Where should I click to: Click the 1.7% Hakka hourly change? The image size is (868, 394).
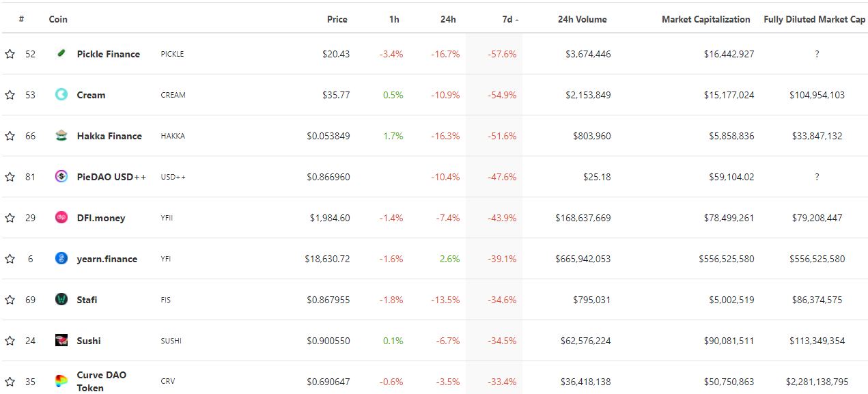pos(393,136)
